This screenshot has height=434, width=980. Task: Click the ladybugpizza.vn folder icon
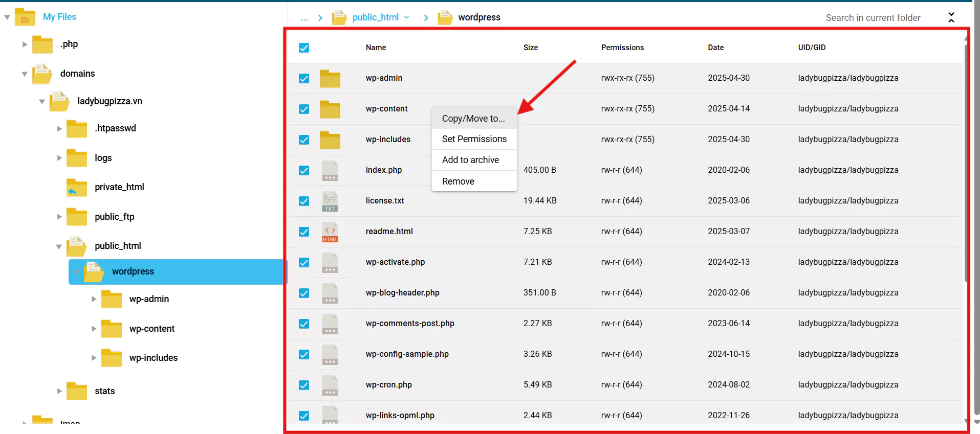coord(59,101)
